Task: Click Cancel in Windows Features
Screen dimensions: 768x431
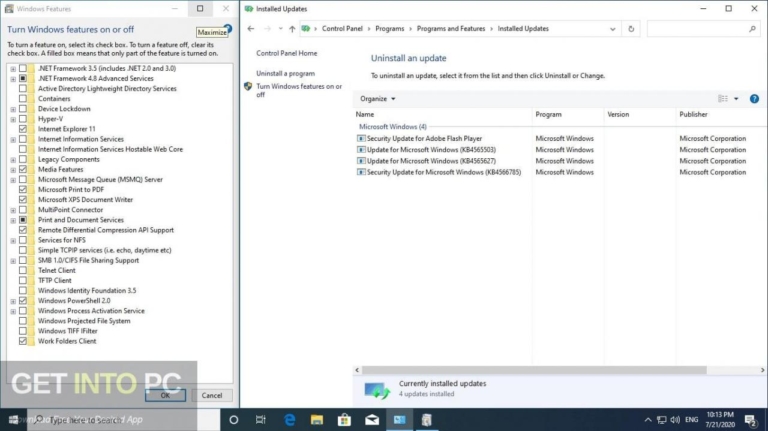Action: (x=212, y=396)
